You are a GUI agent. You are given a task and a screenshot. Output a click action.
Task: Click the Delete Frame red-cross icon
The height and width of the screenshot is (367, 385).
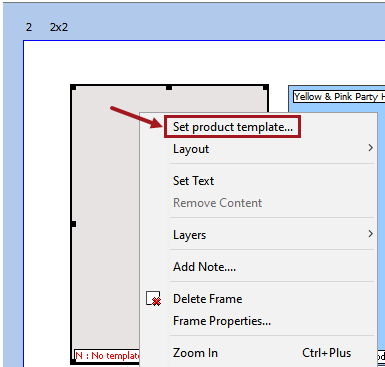coord(153,298)
